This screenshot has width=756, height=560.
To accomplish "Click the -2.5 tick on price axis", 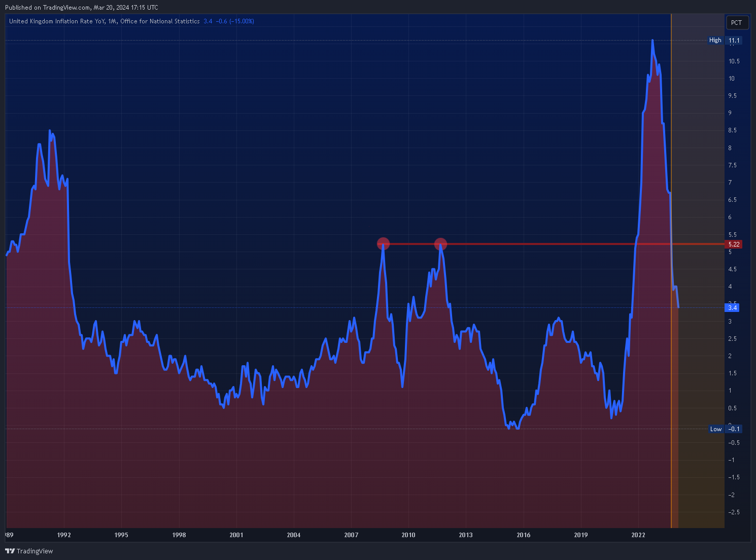I will click(734, 512).
